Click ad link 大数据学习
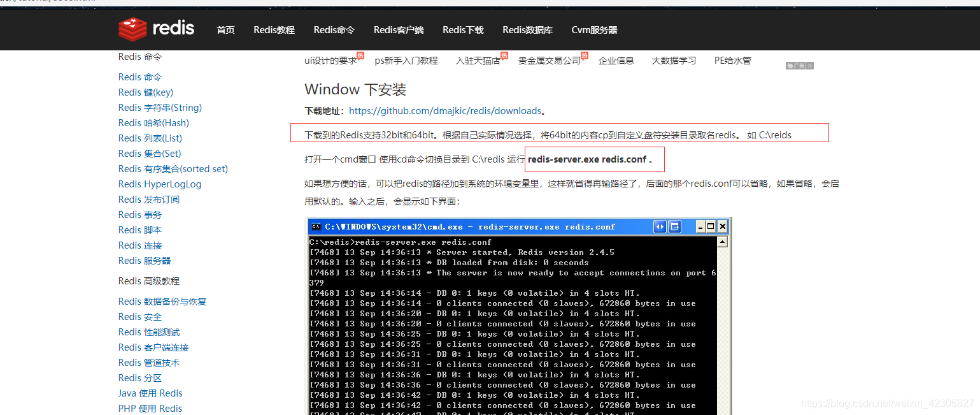980x415 pixels. (x=674, y=61)
